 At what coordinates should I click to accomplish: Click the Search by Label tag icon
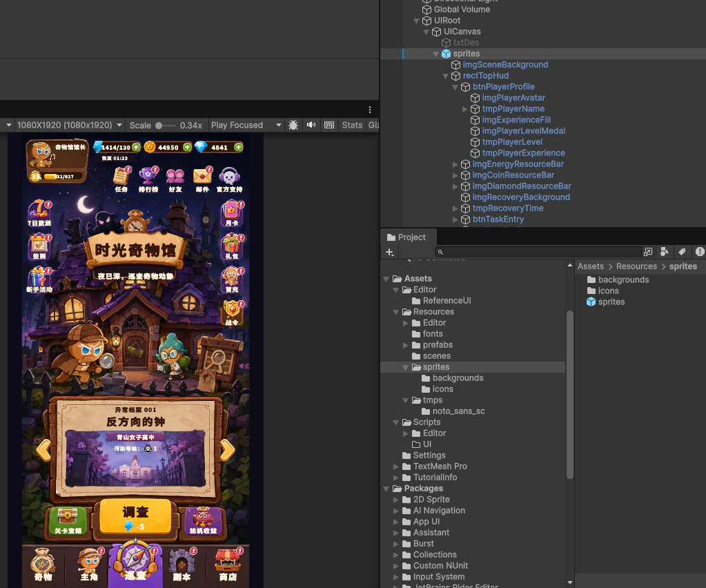(682, 252)
